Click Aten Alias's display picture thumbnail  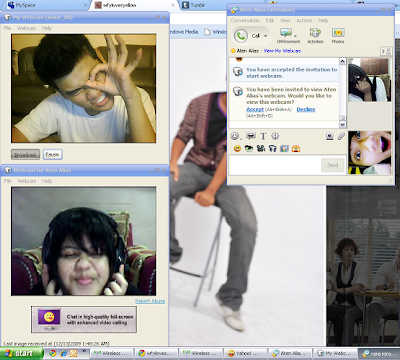tap(369, 80)
